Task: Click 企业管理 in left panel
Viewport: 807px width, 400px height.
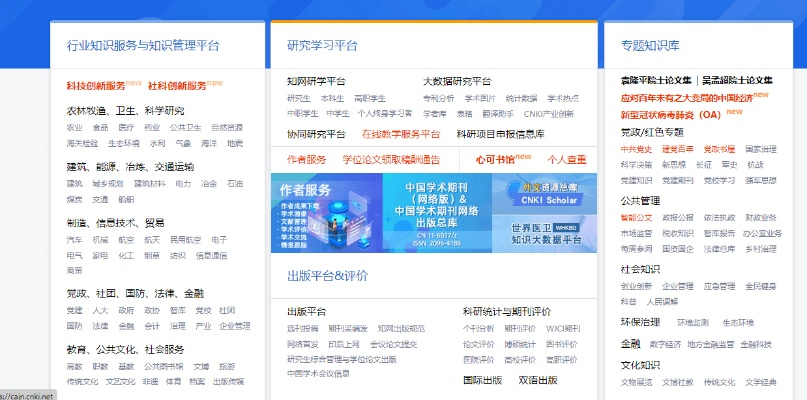Action: coord(235,326)
